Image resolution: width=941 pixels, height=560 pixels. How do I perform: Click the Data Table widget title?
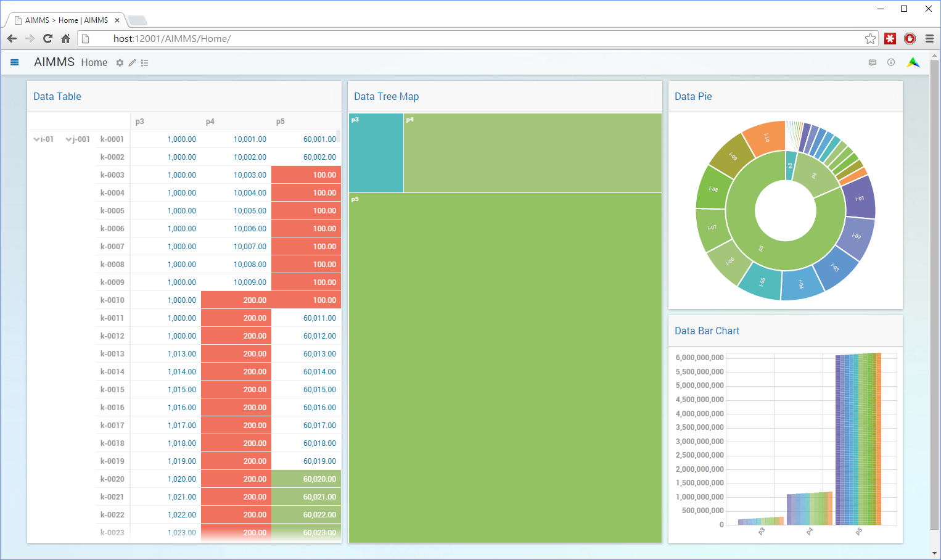click(x=57, y=96)
